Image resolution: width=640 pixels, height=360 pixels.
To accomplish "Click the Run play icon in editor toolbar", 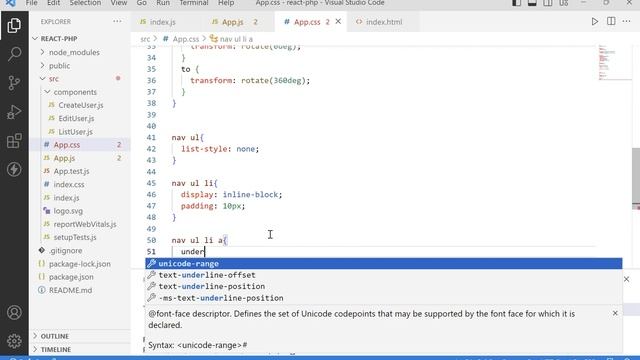I will click(595, 22).
